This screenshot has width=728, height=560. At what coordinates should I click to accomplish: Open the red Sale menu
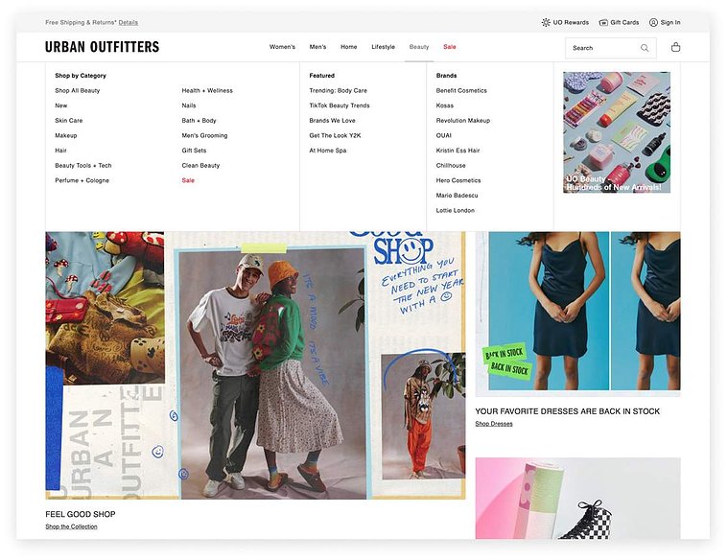(x=450, y=47)
